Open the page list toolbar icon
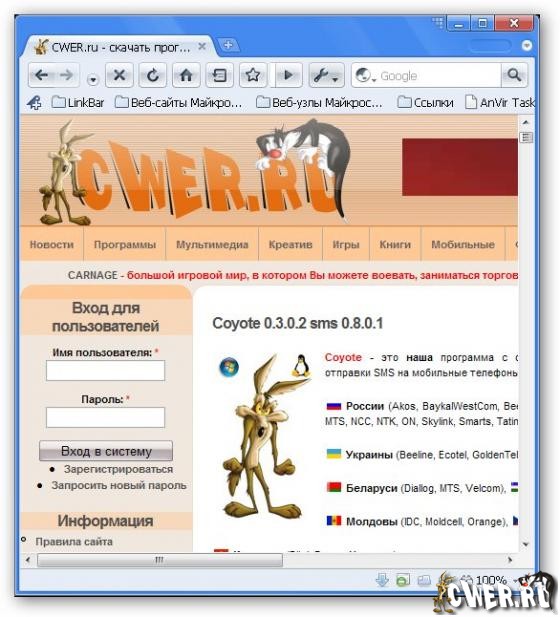 (x=219, y=75)
